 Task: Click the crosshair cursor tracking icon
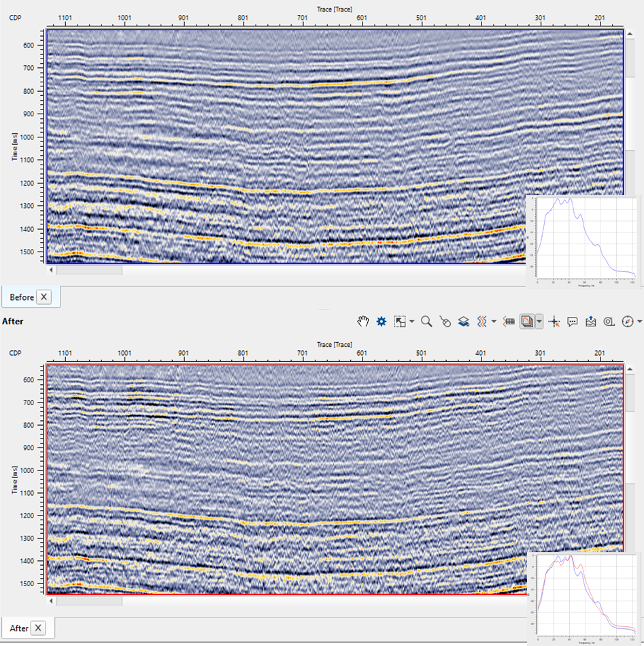(x=554, y=322)
